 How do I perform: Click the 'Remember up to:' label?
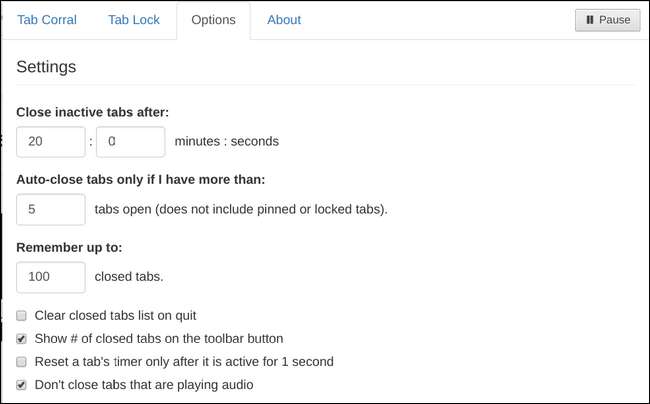tap(69, 247)
